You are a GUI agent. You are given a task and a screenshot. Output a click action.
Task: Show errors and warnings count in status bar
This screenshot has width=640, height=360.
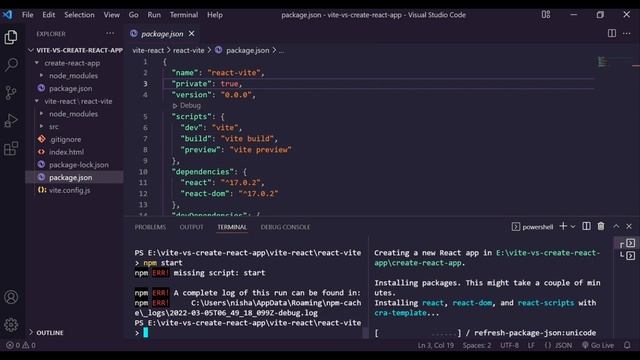20,345
